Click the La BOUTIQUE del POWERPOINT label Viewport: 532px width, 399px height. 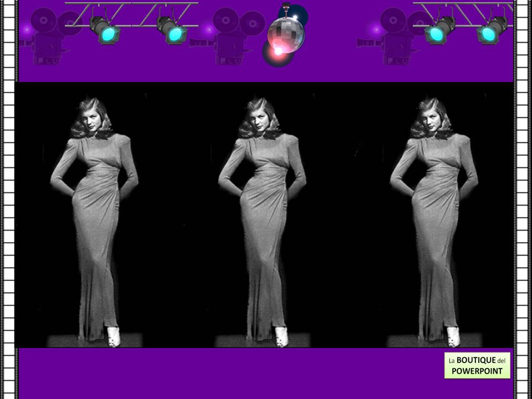(477, 365)
